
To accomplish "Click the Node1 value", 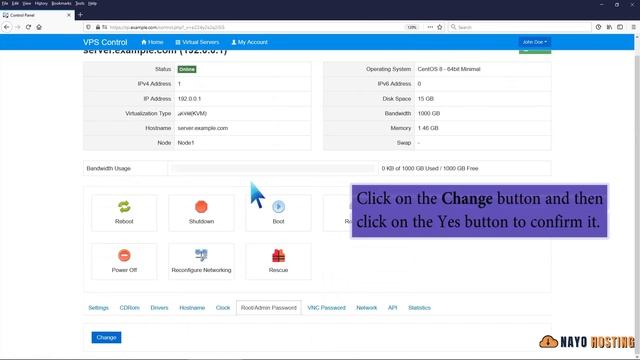I will coord(186,143).
